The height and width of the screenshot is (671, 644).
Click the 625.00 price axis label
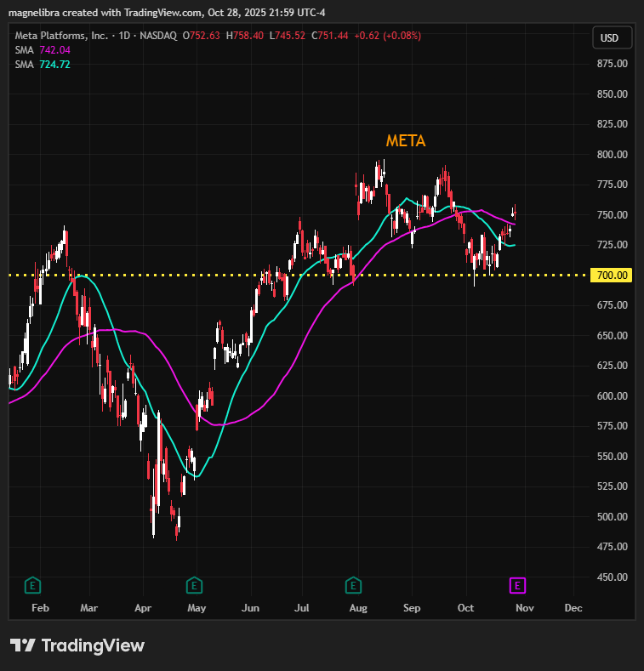coord(613,366)
